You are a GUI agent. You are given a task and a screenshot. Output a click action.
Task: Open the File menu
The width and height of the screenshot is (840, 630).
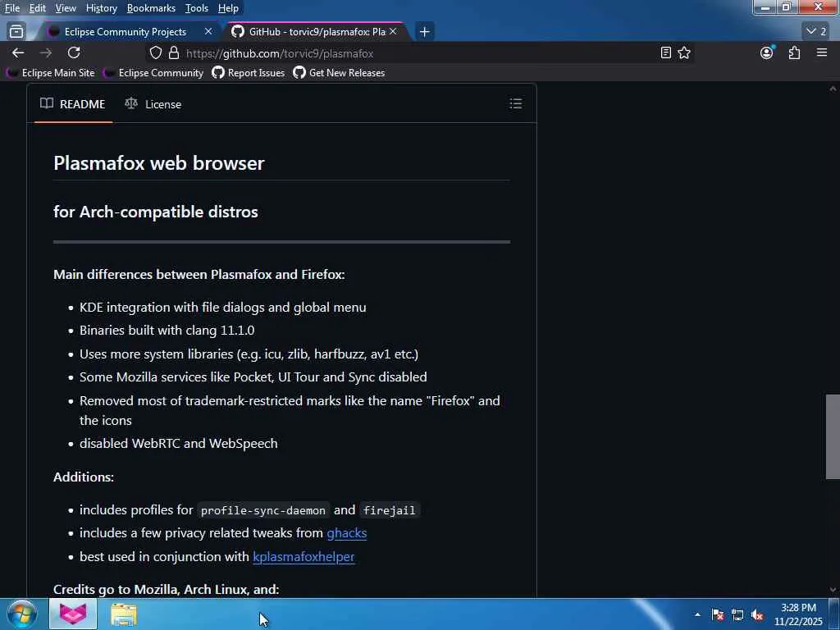tap(12, 8)
